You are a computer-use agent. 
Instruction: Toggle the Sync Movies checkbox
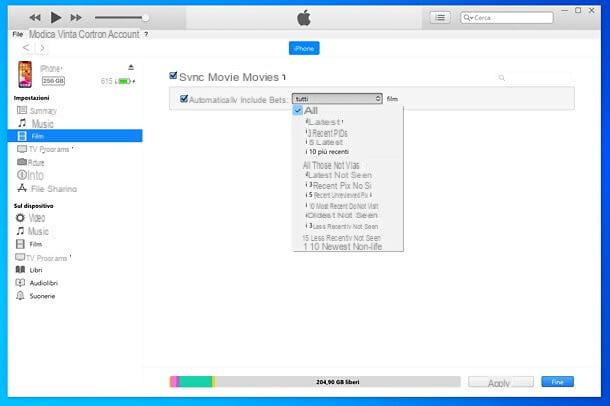pyautogui.click(x=173, y=75)
